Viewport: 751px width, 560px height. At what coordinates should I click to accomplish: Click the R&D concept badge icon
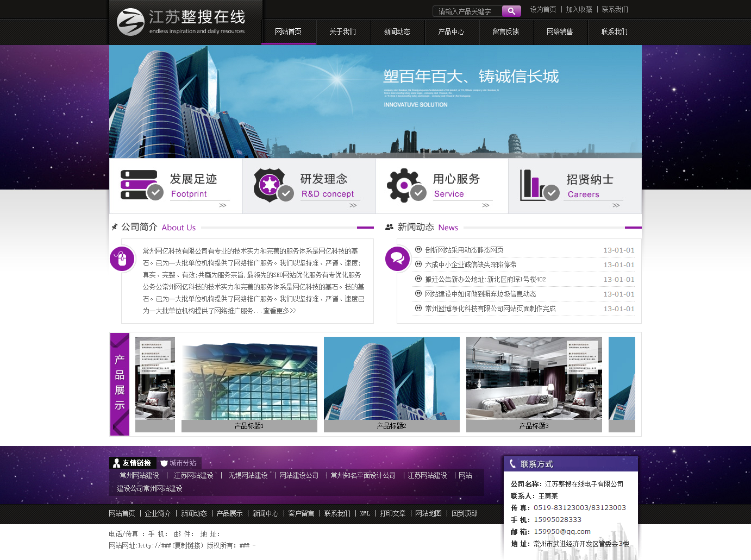[x=270, y=185]
